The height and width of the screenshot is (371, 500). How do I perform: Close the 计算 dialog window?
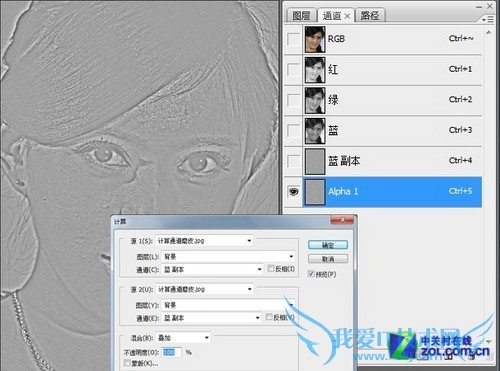click(x=342, y=220)
